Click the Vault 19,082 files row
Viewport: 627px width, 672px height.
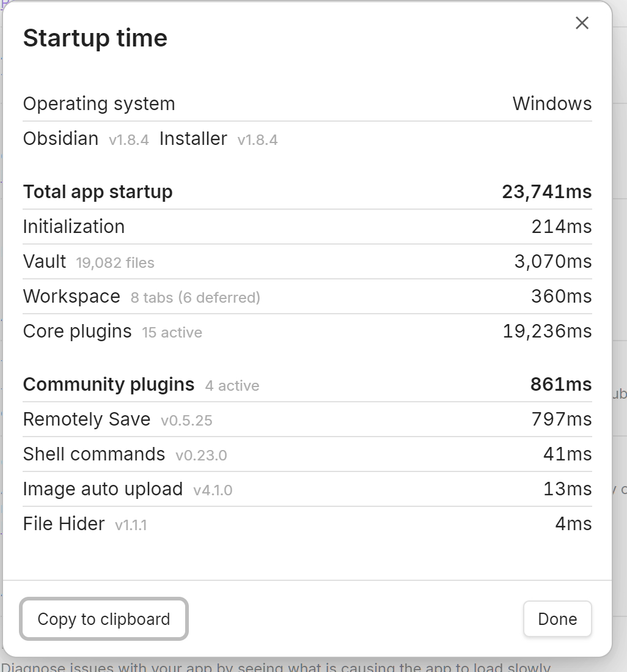(89, 262)
